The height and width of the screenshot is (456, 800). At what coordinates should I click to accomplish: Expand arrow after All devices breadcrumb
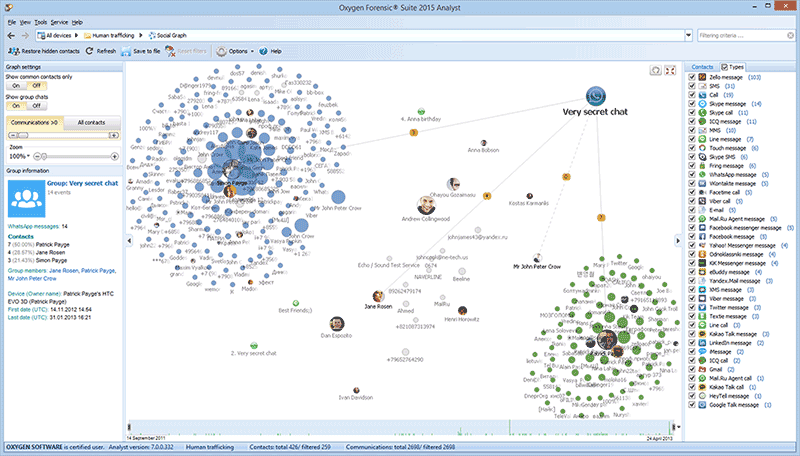[76, 36]
